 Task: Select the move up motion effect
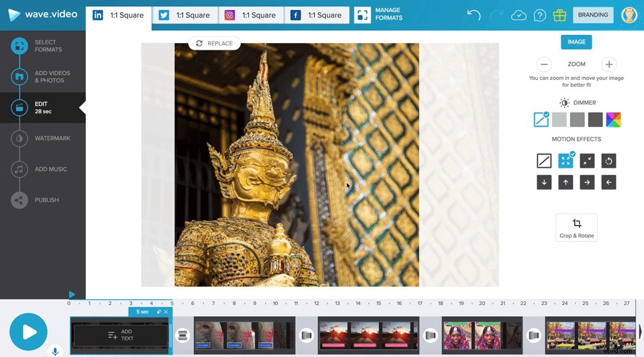click(566, 183)
